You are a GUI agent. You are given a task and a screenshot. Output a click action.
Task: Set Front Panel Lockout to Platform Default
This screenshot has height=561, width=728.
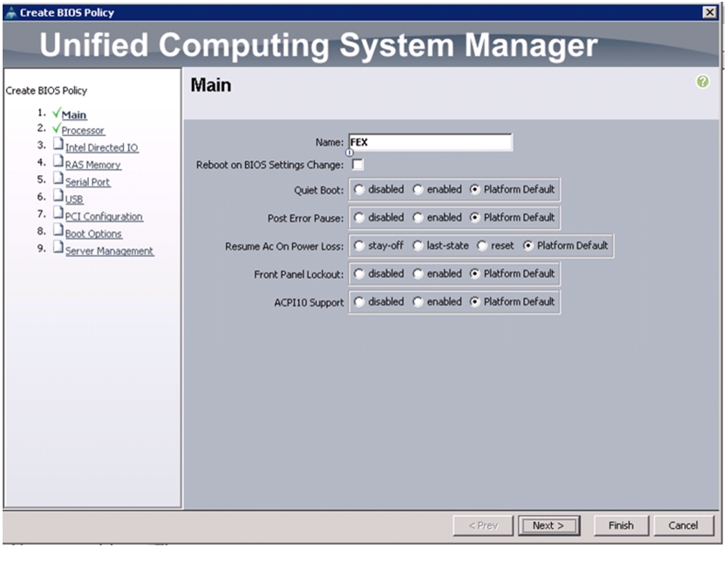point(474,274)
